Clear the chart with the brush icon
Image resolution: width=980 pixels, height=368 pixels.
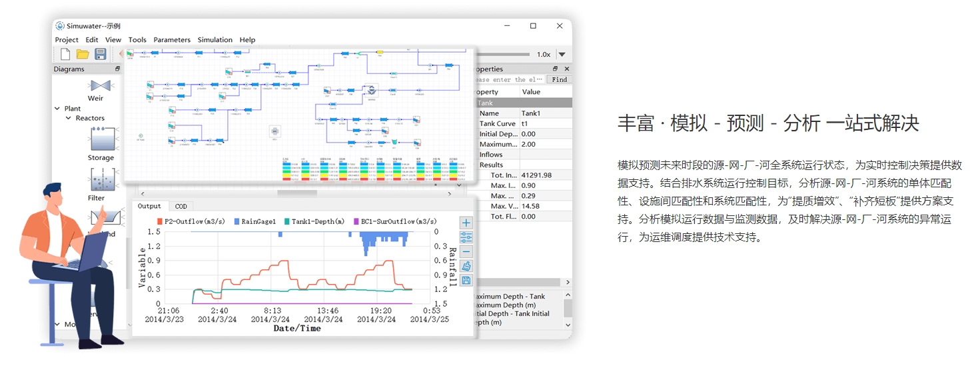[466, 266]
